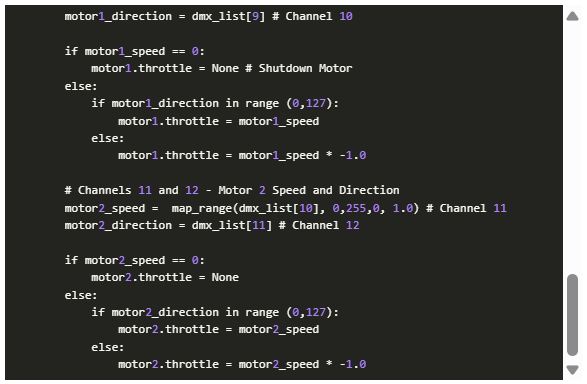Viewport: 587px width, 384px height.
Task: Click the 'motor2.throttle = None' line
Action: point(165,277)
